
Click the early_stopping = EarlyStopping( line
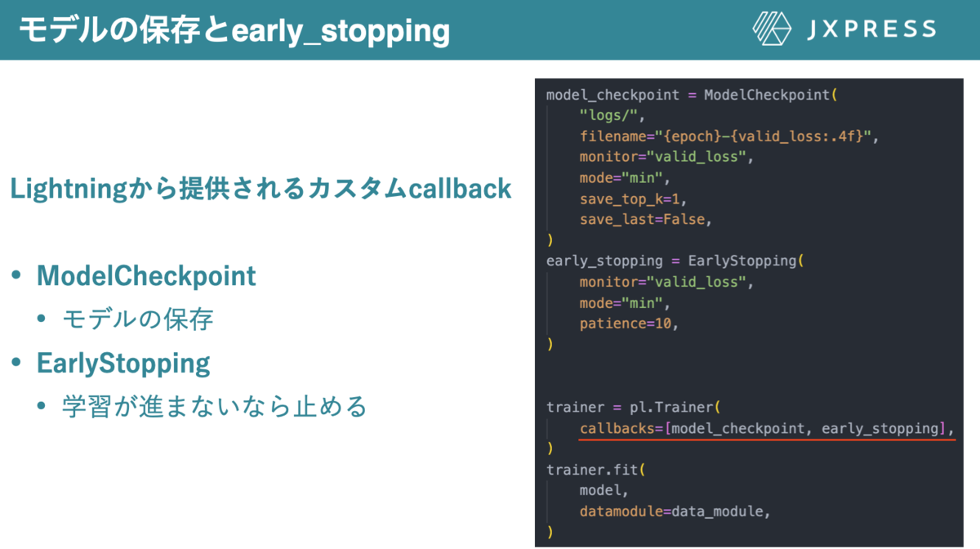[675, 261]
